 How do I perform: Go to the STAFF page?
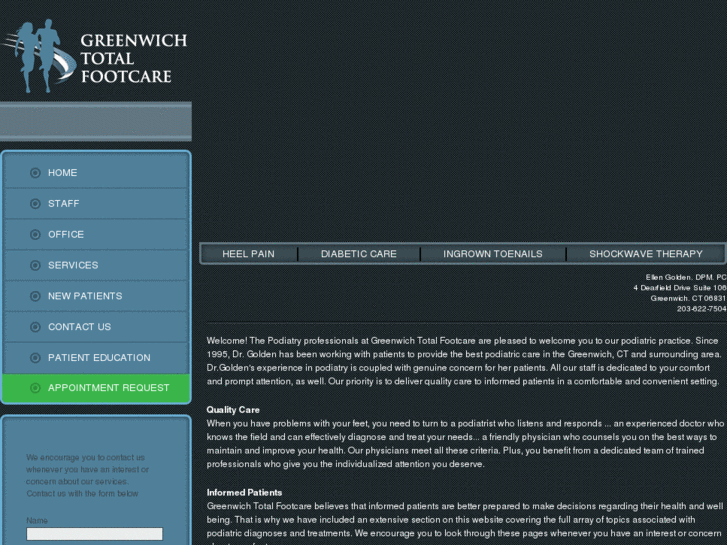point(96,204)
